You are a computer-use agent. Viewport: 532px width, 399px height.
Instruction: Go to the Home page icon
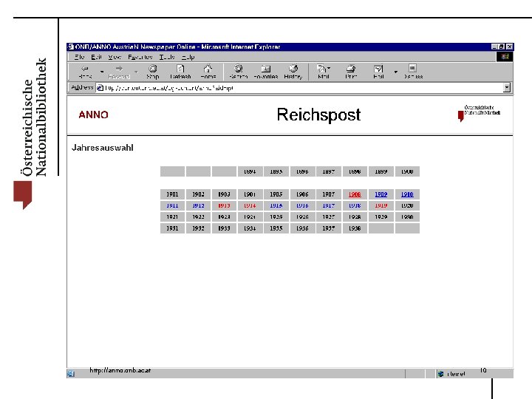click(x=208, y=72)
